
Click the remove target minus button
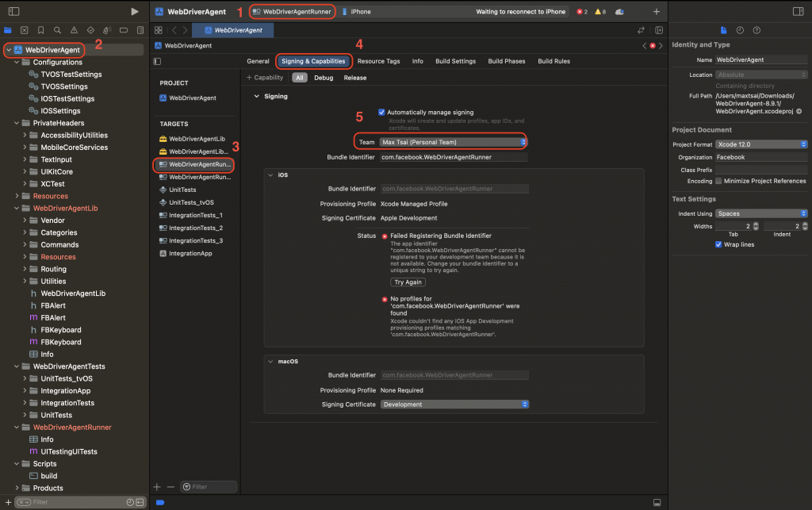click(x=170, y=487)
